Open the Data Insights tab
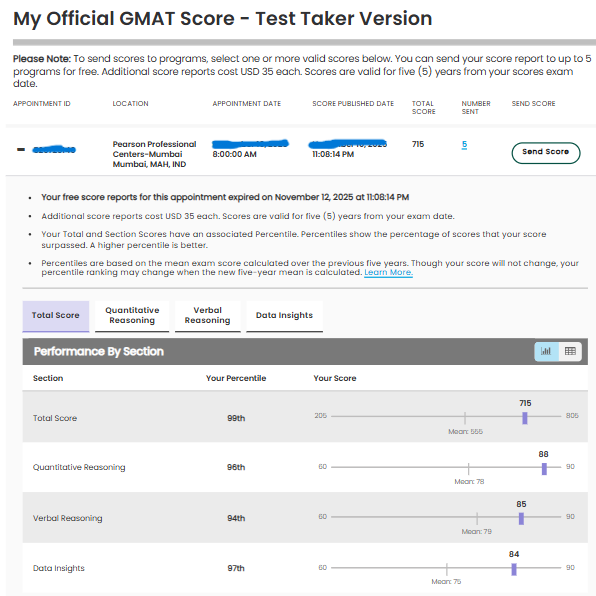 coord(284,316)
